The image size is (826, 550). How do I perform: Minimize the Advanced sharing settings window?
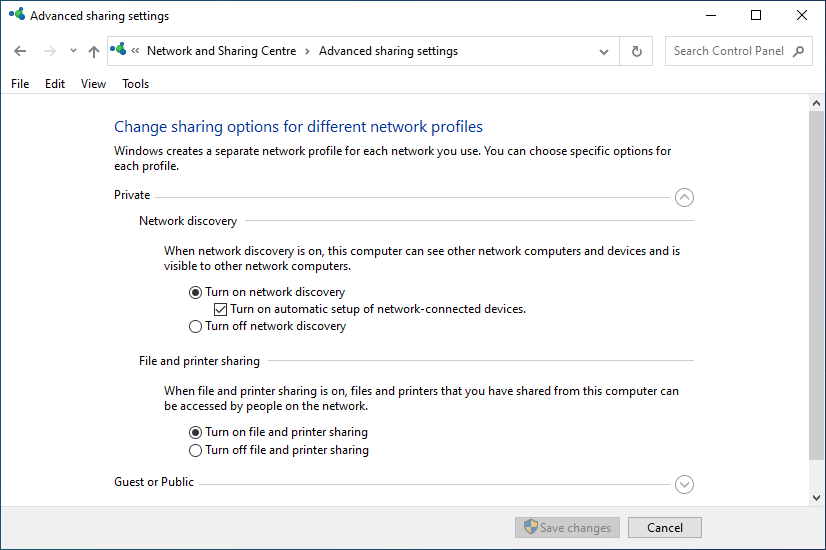(711, 15)
